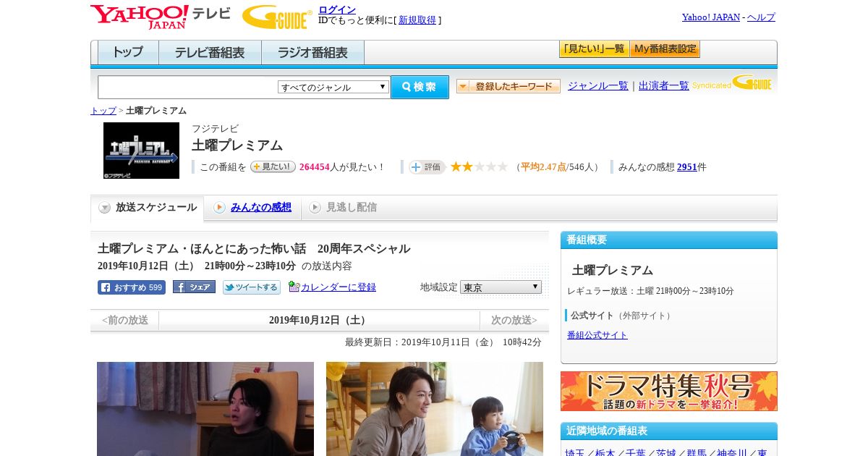Go to 前の放送
The height and width of the screenshot is (456, 868).
[x=125, y=320]
